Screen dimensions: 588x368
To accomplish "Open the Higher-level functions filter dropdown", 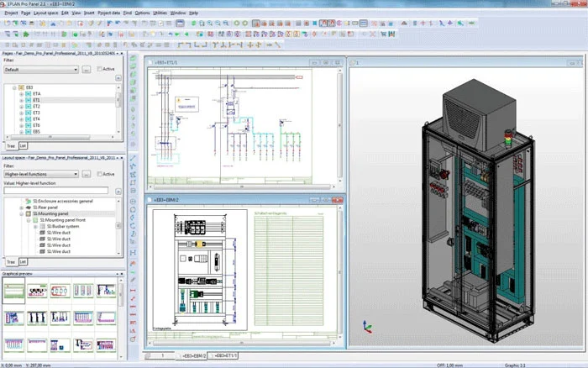I will pyautogui.click(x=41, y=175).
